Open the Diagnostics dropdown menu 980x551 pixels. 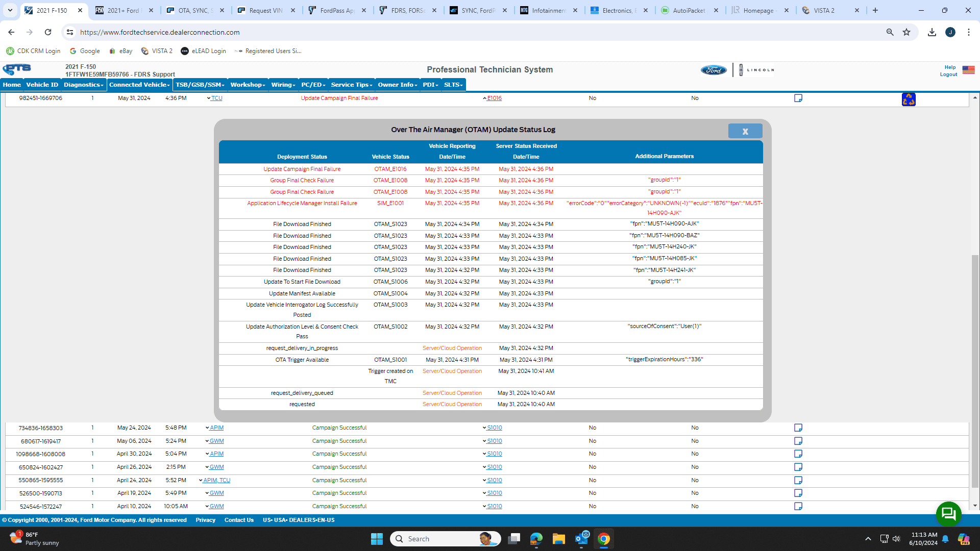(83, 85)
